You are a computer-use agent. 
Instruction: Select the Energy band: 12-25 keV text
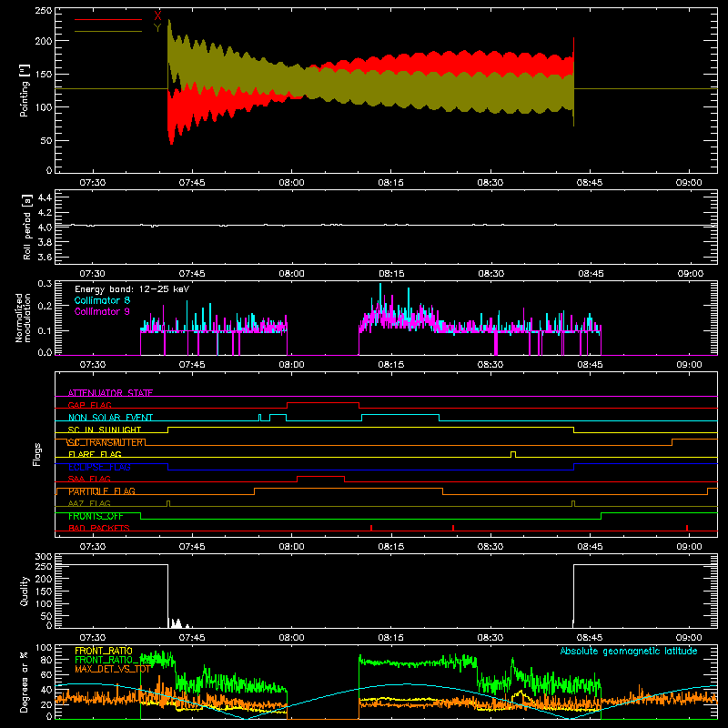(132, 289)
